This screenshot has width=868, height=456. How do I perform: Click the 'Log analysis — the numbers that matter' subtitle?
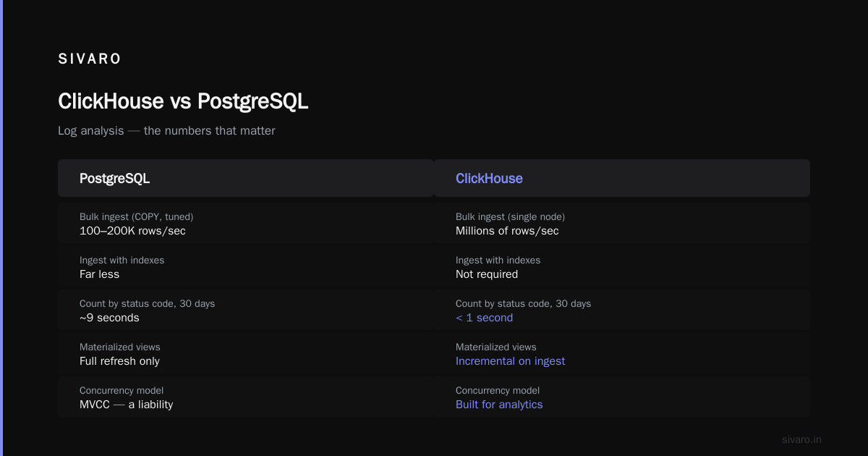tap(166, 131)
